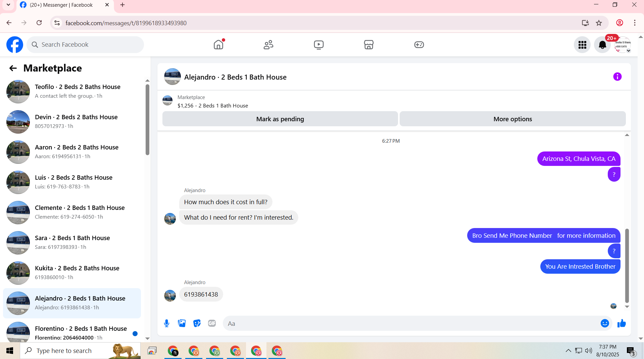644x359 pixels.
Task: Open Devin 2 Beds 2 Baths conversation
Action: (72, 122)
